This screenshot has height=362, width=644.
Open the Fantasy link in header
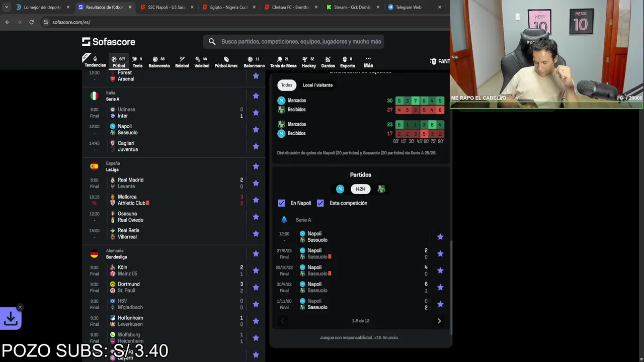point(440,61)
